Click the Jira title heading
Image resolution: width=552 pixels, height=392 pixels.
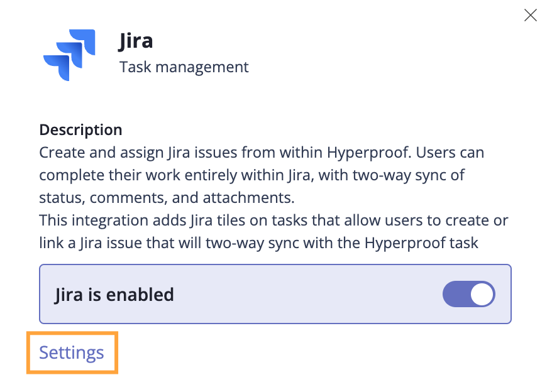point(136,40)
